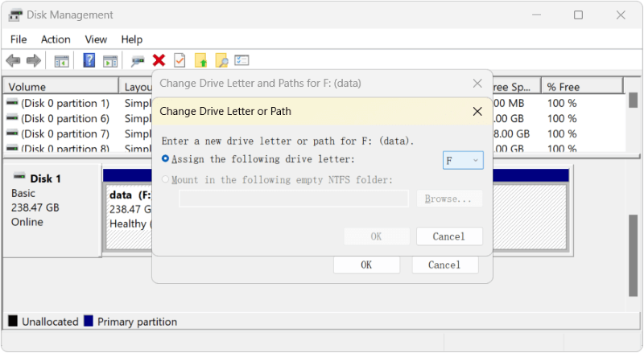The width and height of the screenshot is (644, 353).
Task: Click the Browse... button
Action: [449, 199]
